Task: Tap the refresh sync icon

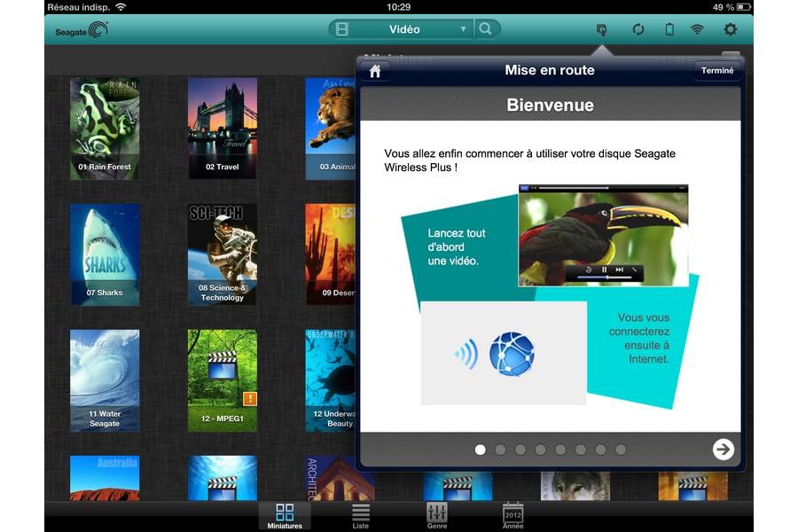Action: point(638,29)
